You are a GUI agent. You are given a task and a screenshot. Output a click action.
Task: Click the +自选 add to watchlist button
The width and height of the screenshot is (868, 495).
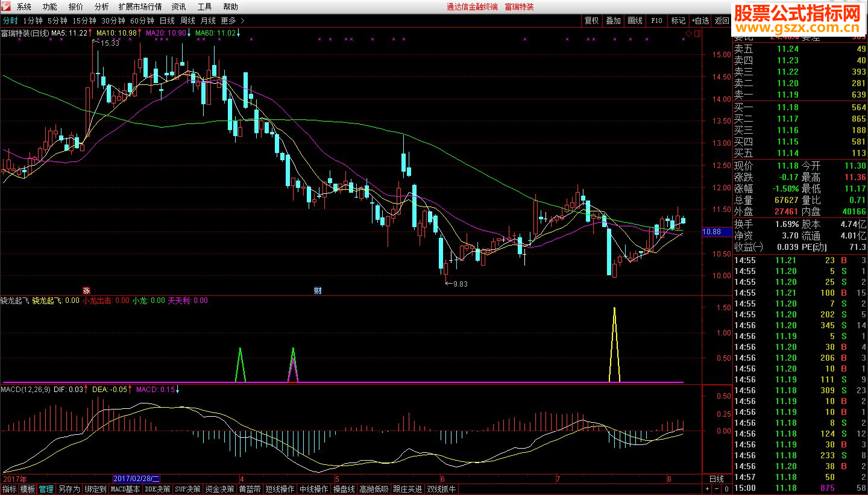point(701,20)
